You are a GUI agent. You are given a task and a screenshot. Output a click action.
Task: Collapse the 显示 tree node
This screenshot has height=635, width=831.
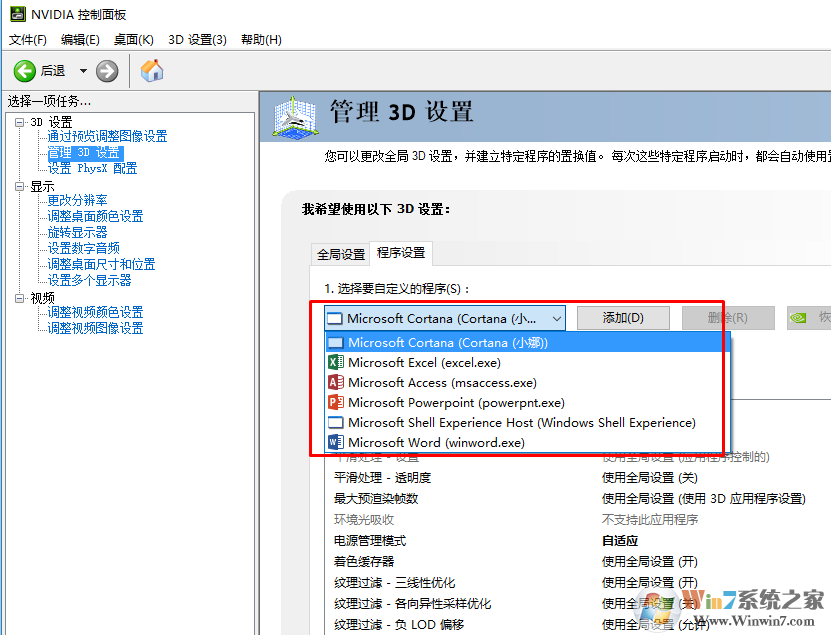point(20,187)
